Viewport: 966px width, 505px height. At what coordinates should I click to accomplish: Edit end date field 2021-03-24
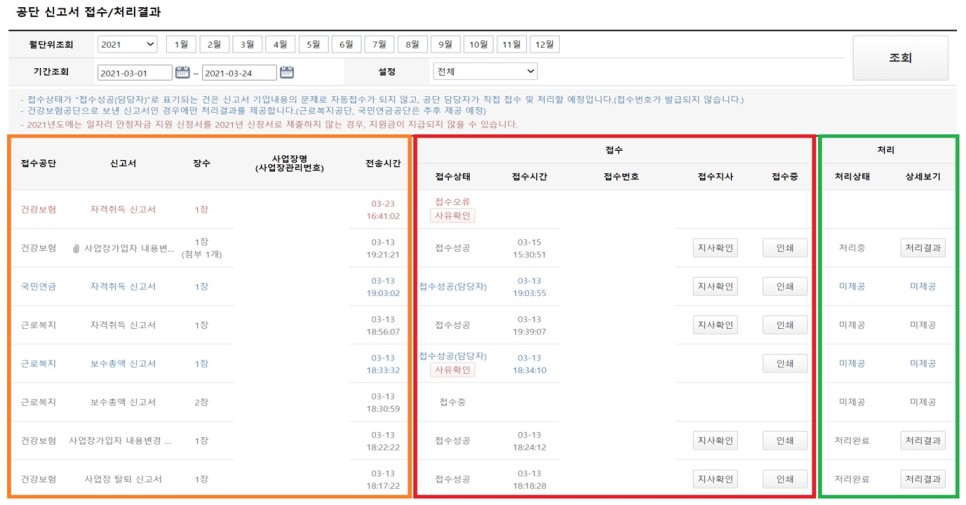tap(239, 73)
